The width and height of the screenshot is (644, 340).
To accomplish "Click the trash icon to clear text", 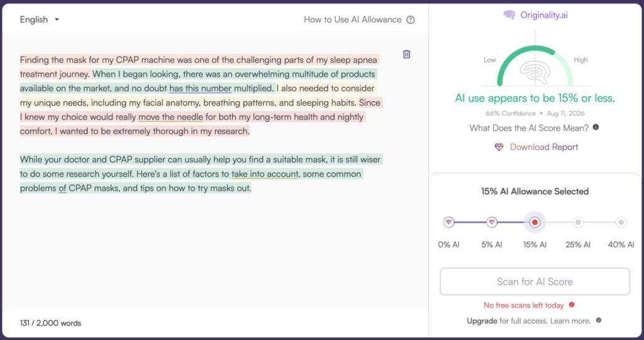I will pyautogui.click(x=407, y=54).
